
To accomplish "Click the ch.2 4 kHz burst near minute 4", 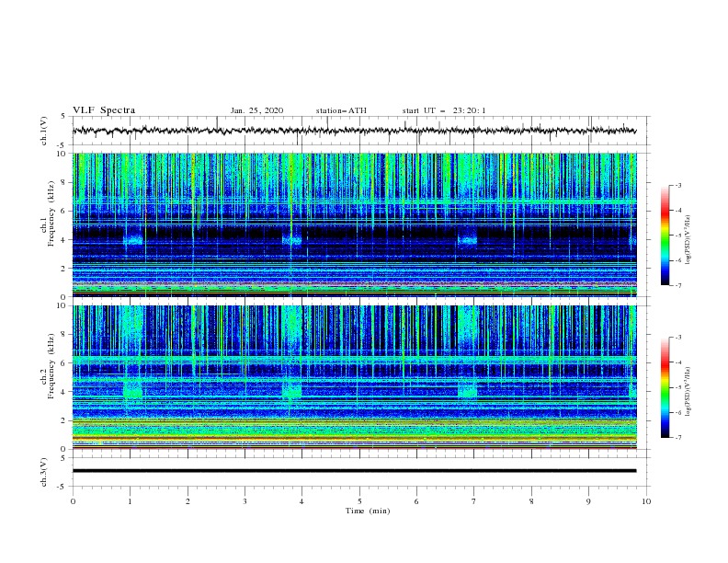I will click(292, 390).
